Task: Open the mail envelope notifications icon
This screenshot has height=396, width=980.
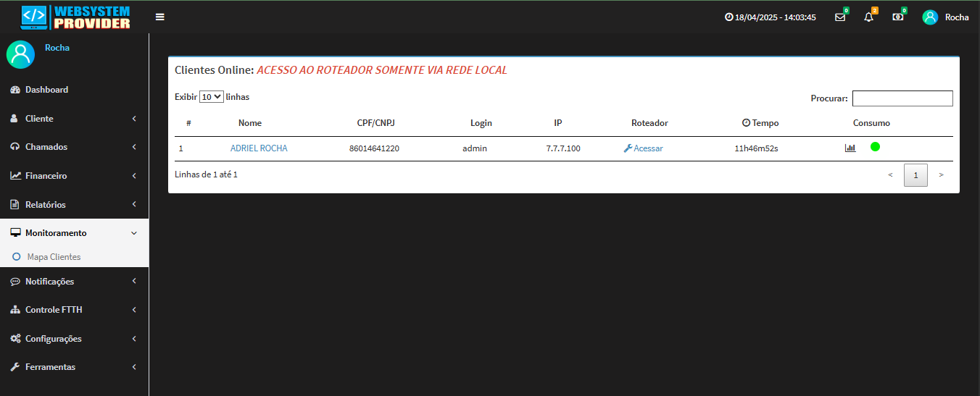Action: click(840, 17)
